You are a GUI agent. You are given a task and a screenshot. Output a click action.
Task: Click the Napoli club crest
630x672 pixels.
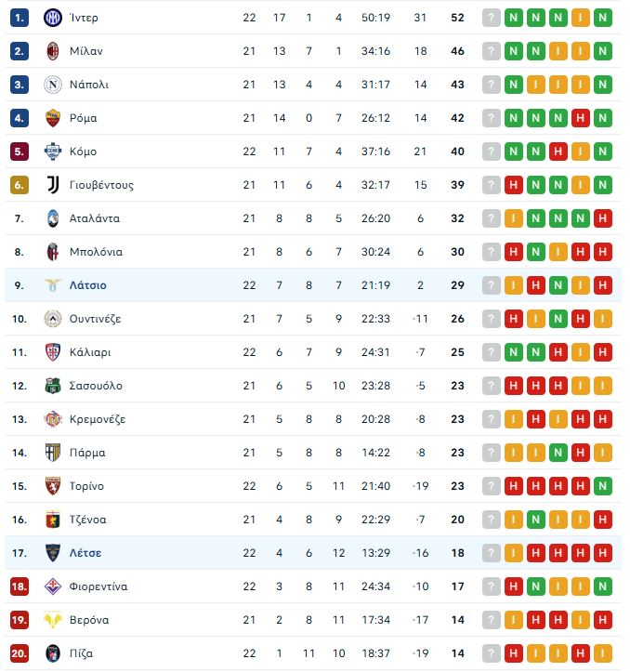pos(52,85)
